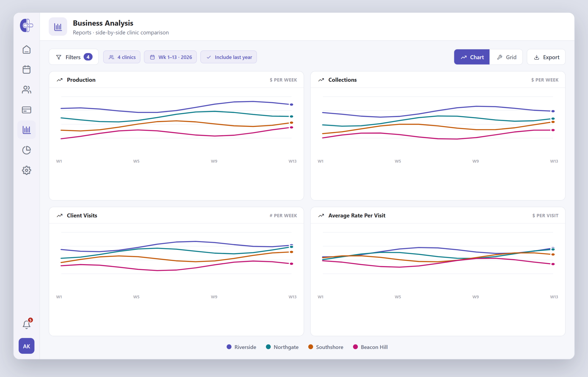Open the 4 clinics filter chip
The image size is (588, 377).
click(122, 57)
